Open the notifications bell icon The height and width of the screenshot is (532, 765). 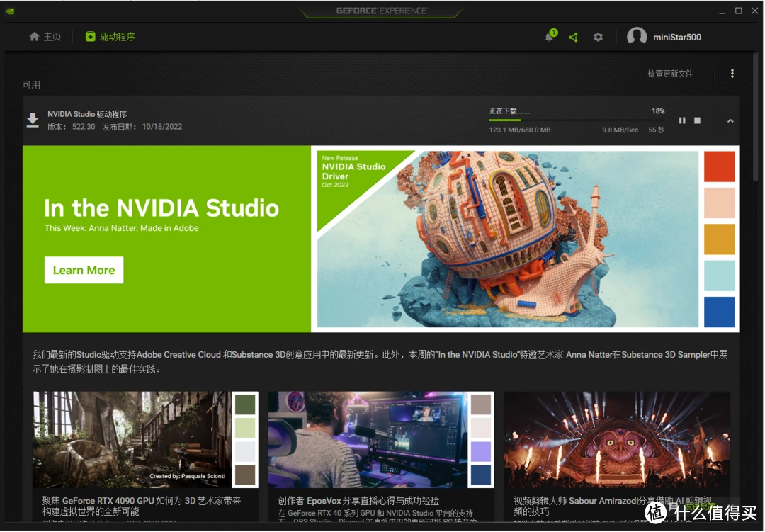point(550,37)
